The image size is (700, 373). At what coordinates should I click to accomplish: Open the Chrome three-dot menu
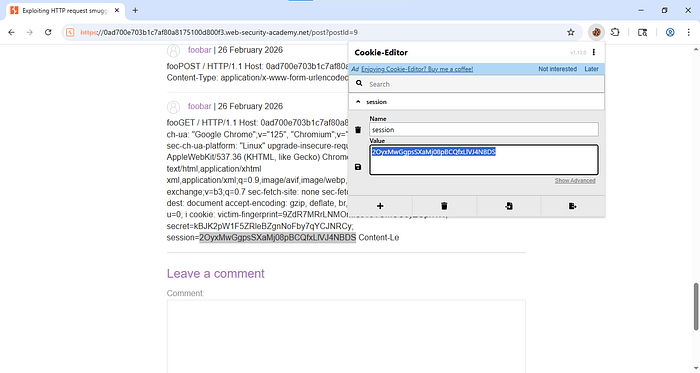(688, 32)
